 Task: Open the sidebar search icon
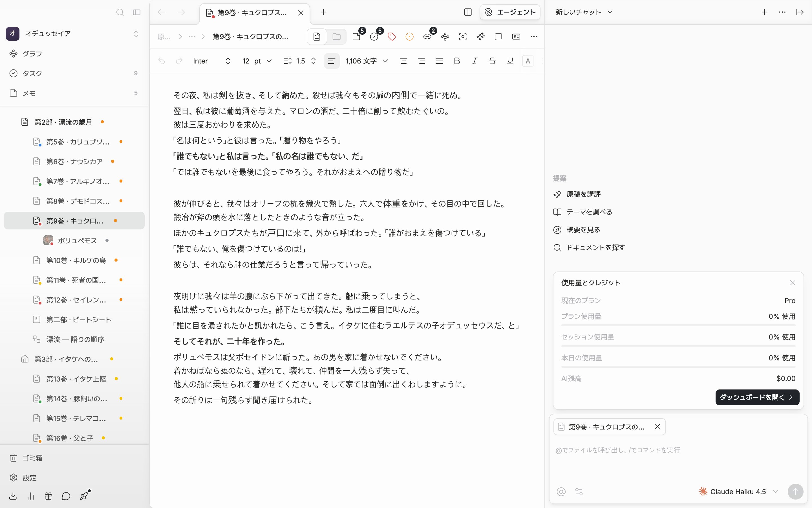[x=120, y=12]
